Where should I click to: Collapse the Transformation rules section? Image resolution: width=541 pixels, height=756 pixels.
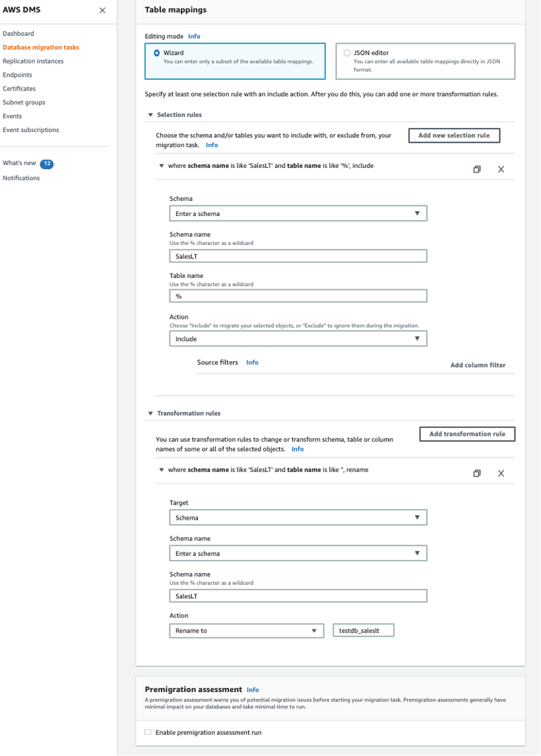[x=150, y=413]
